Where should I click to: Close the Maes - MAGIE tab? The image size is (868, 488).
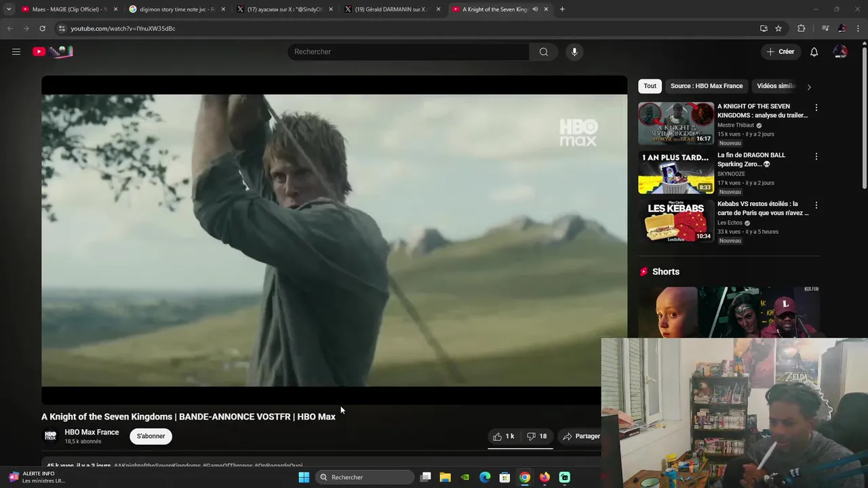[x=115, y=9]
